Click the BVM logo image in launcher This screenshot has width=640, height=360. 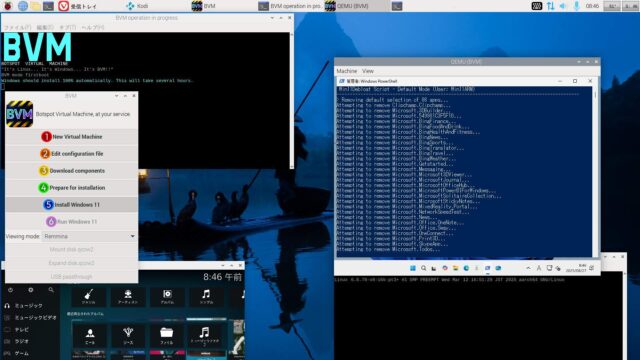19,114
